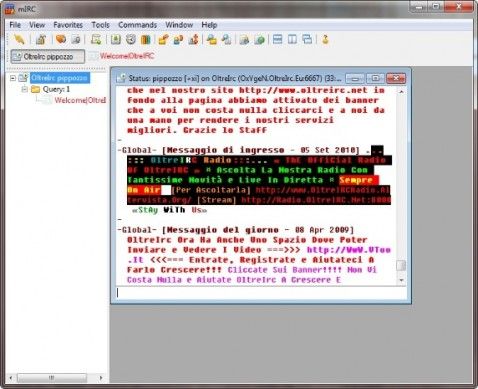Image resolution: width=478 pixels, height=389 pixels.
Task: Switch to OltreIrc pippozzo switchbar button
Action: [x=48, y=56]
